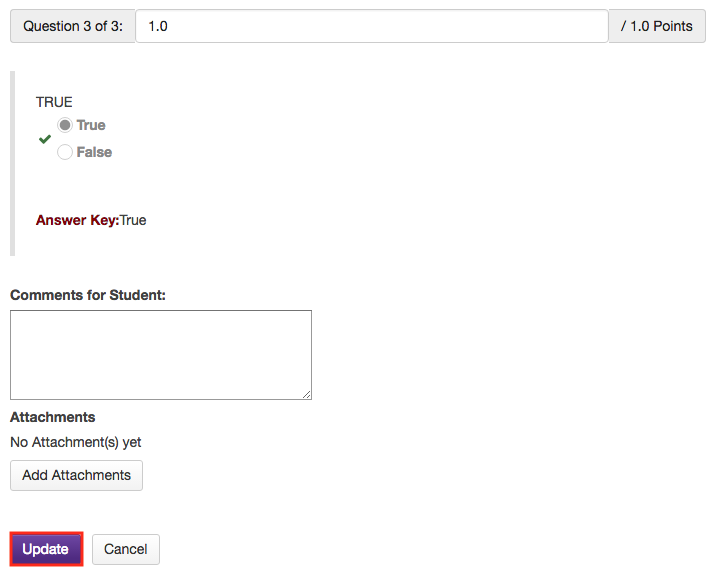The width and height of the screenshot is (714, 571).
Task: Click the answer key value True
Action: coord(133,220)
